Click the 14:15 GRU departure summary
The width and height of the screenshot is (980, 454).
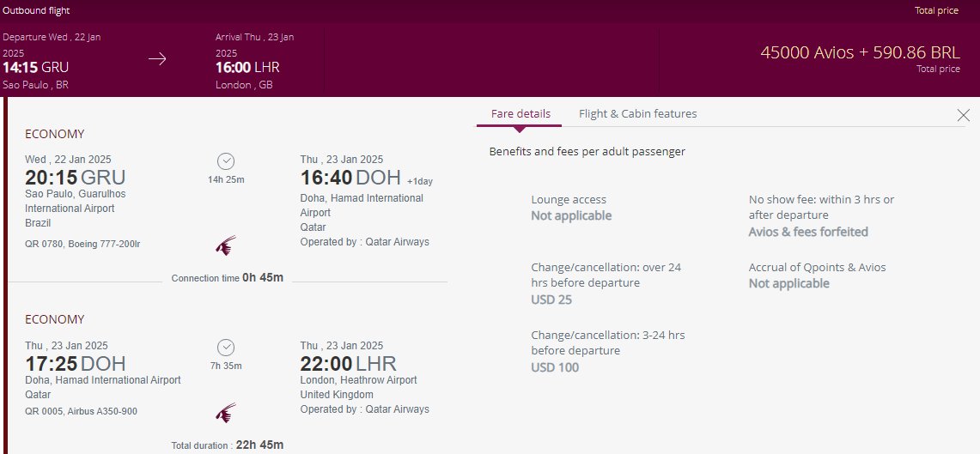35,68
